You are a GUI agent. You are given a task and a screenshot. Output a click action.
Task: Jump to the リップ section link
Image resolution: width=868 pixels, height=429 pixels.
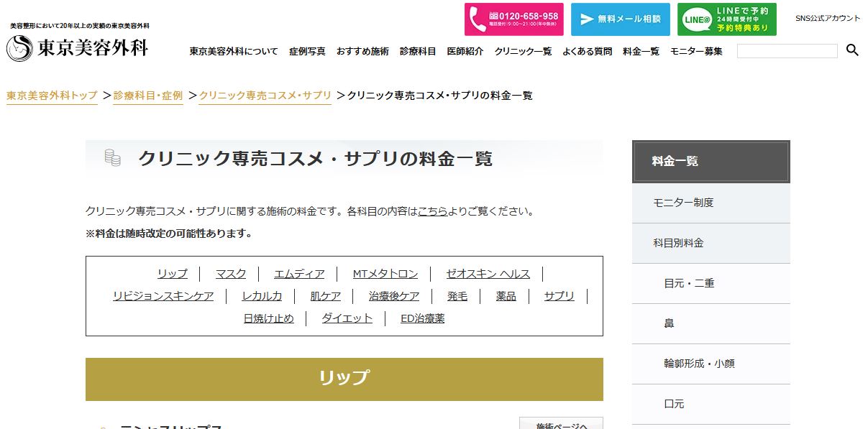[171, 274]
